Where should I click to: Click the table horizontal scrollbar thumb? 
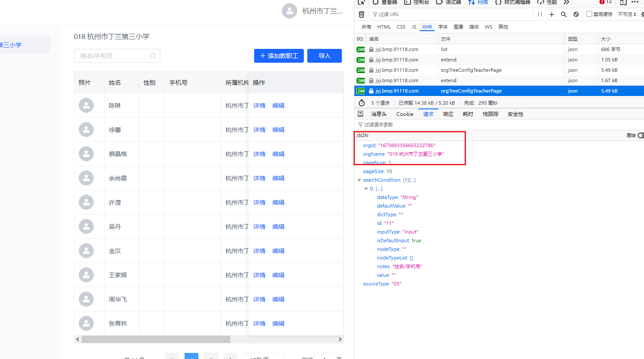[x=156, y=340]
